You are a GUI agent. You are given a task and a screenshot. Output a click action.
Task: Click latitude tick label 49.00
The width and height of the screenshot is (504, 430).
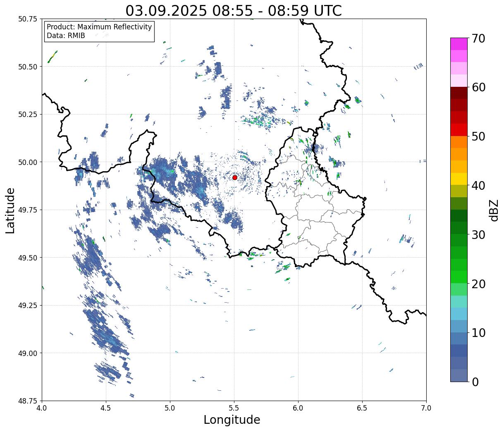point(28,353)
